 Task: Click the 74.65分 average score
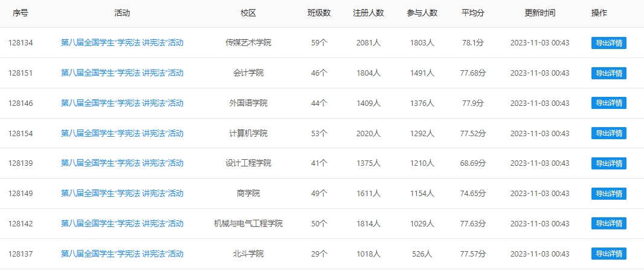(473, 194)
